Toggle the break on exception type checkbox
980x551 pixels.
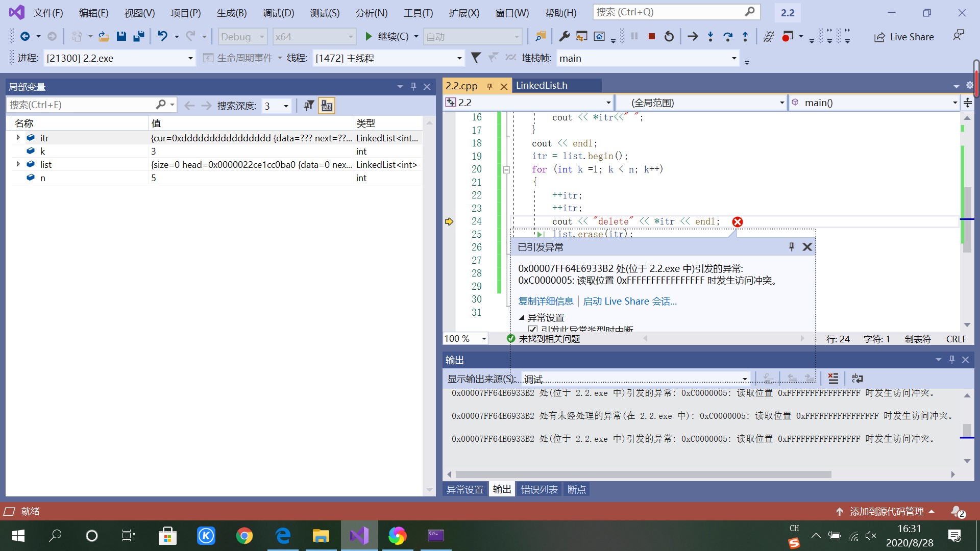[x=533, y=330]
